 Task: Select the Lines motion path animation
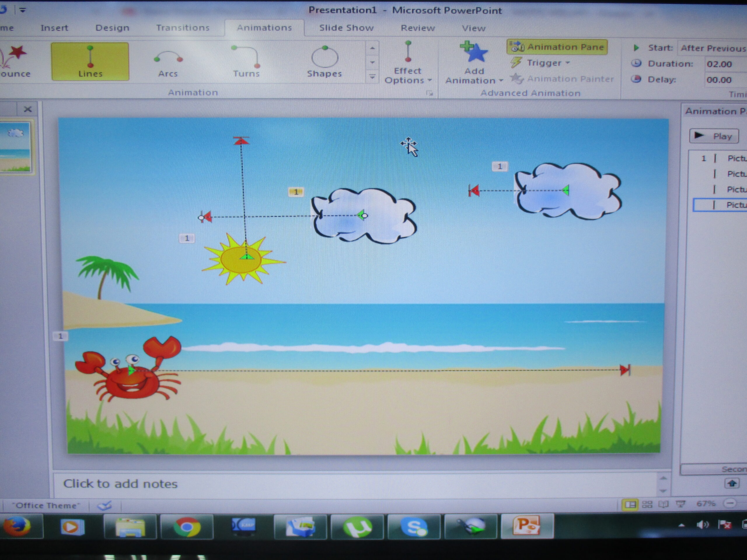[90, 62]
